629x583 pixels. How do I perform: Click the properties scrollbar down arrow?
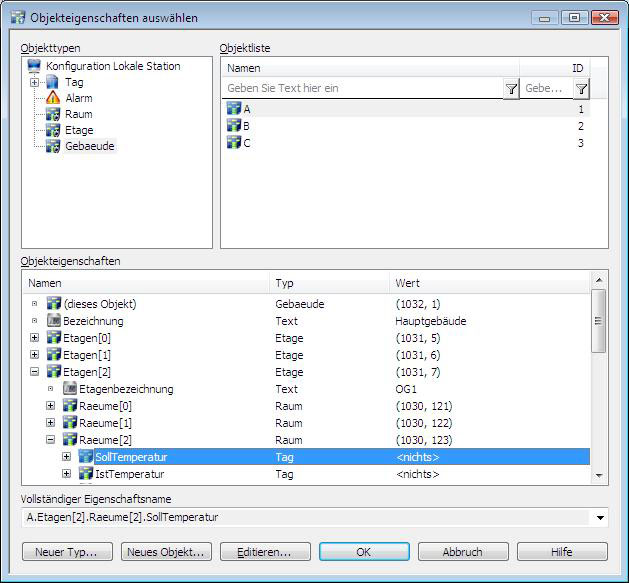599,476
